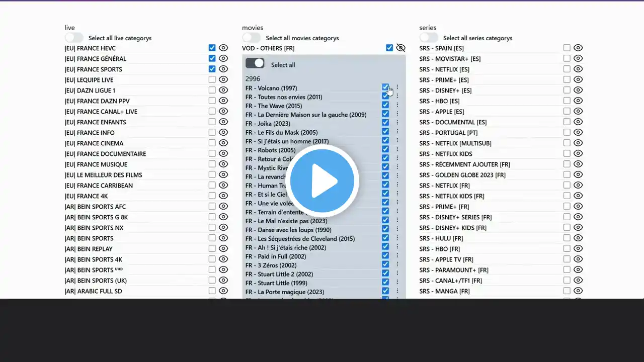This screenshot has width=644, height=362.
Task: Open three-dot menu for FR - Robots (2005)
Action: (397, 149)
